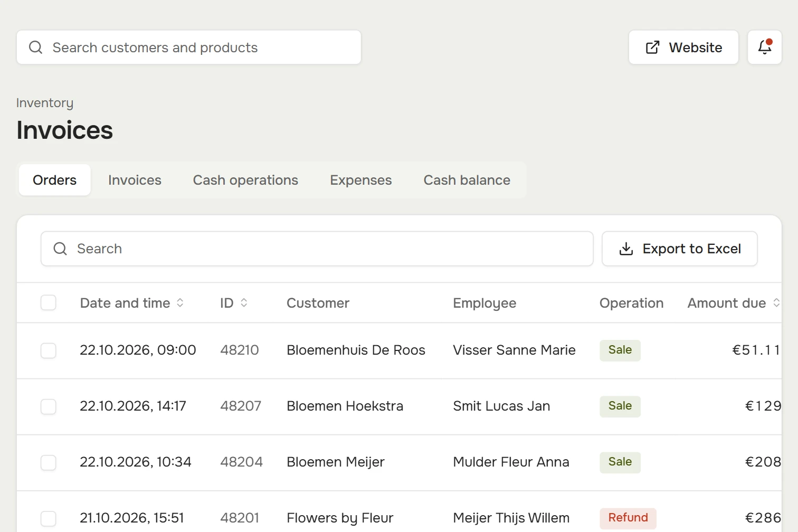The height and width of the screenshot is (532, 798).
Task: Click employee Visser Sanne Marie
Action: [514, 350]
